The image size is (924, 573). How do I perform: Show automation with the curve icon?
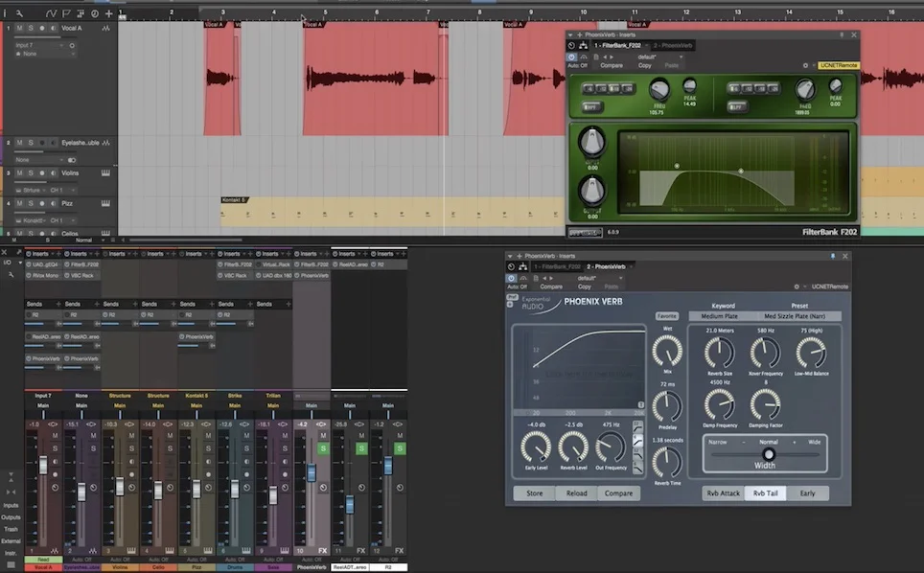coord(51,13)
